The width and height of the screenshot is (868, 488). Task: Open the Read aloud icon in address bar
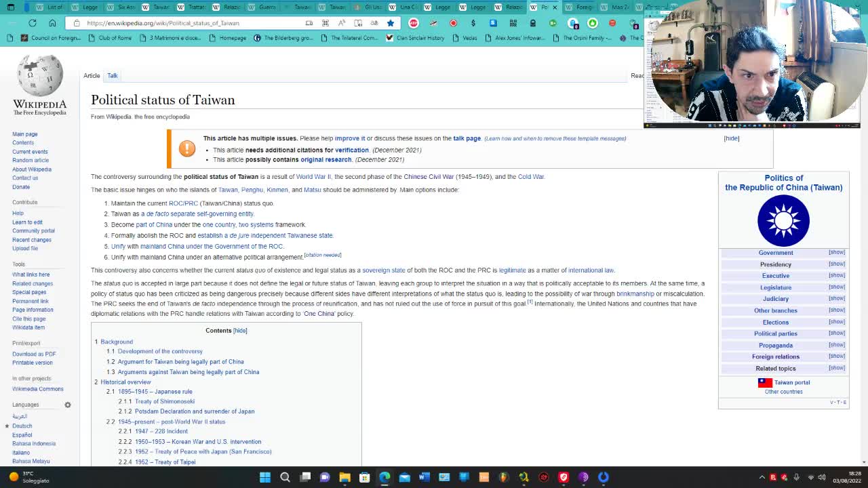click(342, 23)
